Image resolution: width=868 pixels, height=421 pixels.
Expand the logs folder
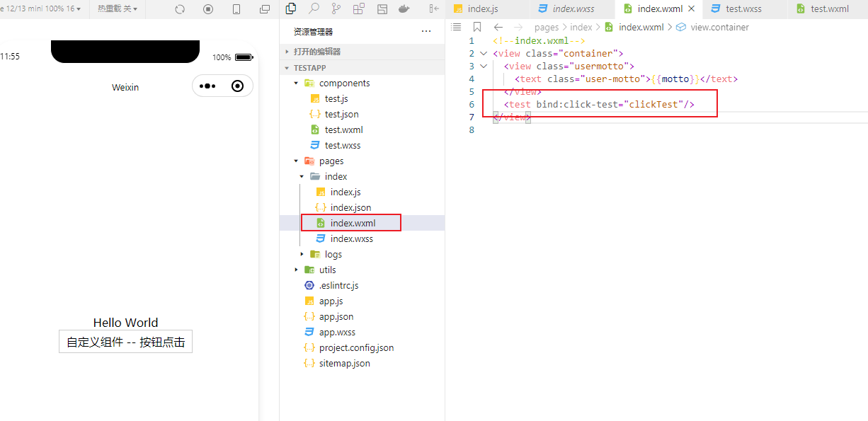(x=302, y=254)
